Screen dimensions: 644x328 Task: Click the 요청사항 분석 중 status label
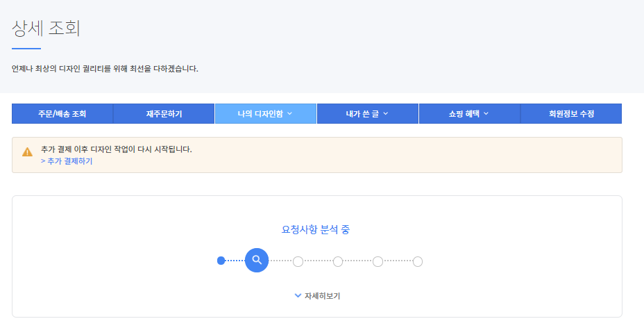point(316,229)
